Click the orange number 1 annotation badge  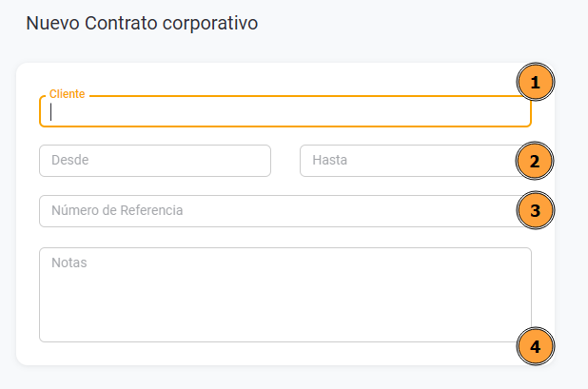(535, 83)
